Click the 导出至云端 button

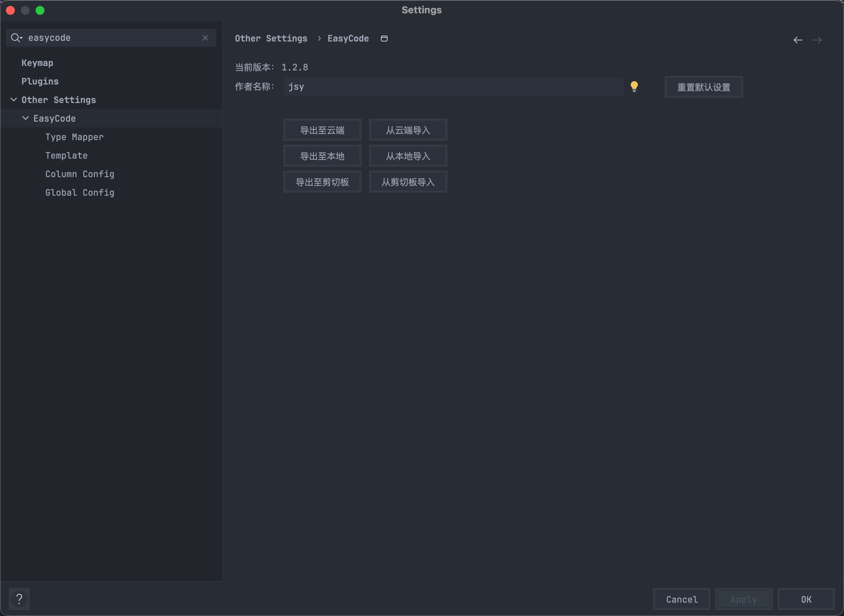tap(322, 130)
